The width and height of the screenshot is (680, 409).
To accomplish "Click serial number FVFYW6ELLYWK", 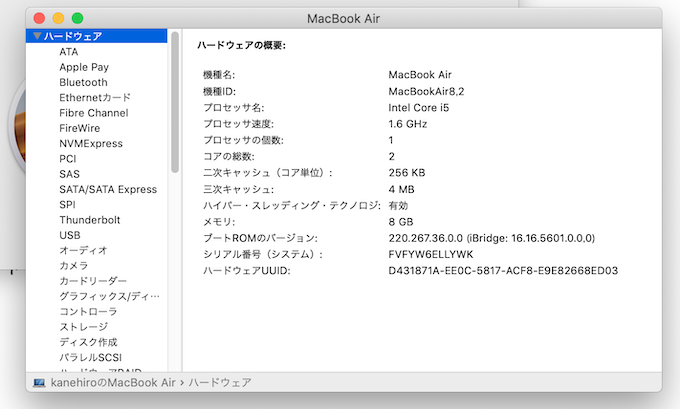I will (431, 254).
